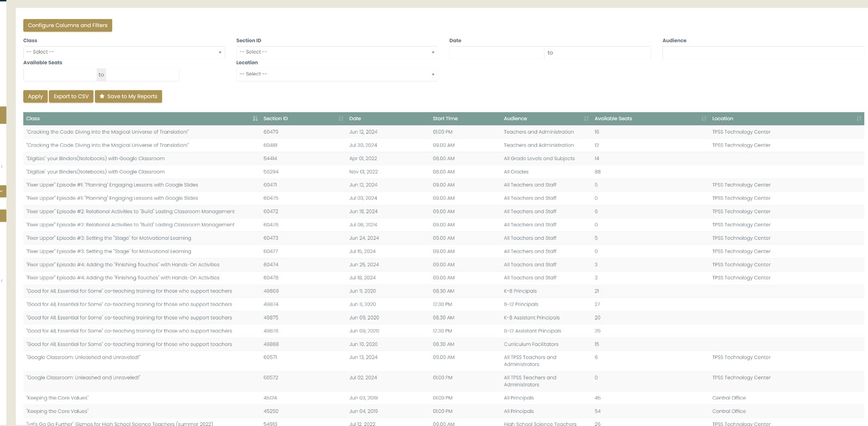
Task: Click the K-8 Principals audience cell
Action: [x=520, y=291]
